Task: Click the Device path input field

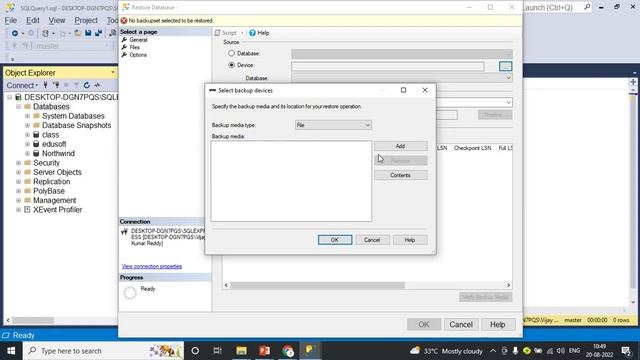Action: (x=387, y=66)
